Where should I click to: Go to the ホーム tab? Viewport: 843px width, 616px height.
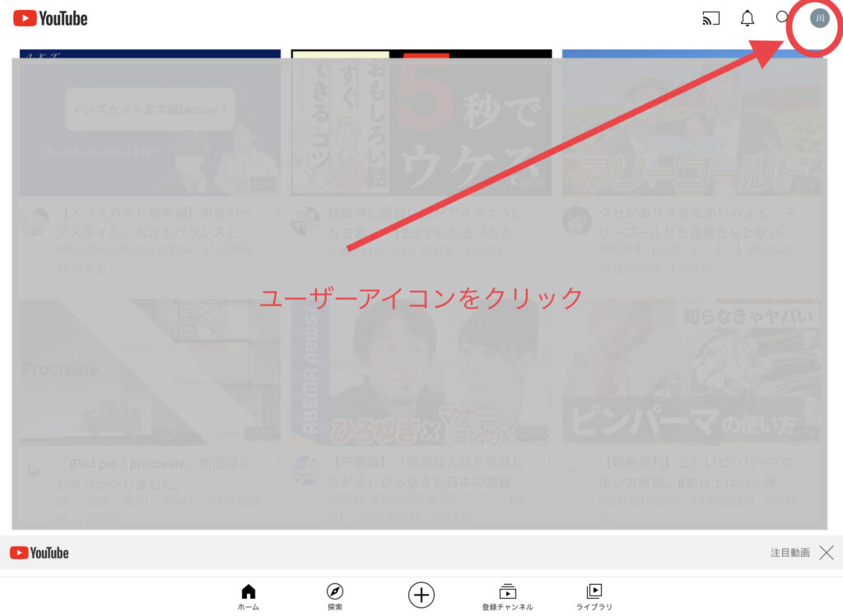249,597
